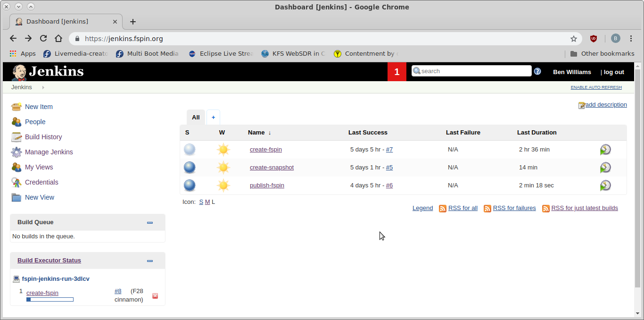644x320 pixels.
Task: Schedule a build for create-snapshot
Action: [605, 168]
